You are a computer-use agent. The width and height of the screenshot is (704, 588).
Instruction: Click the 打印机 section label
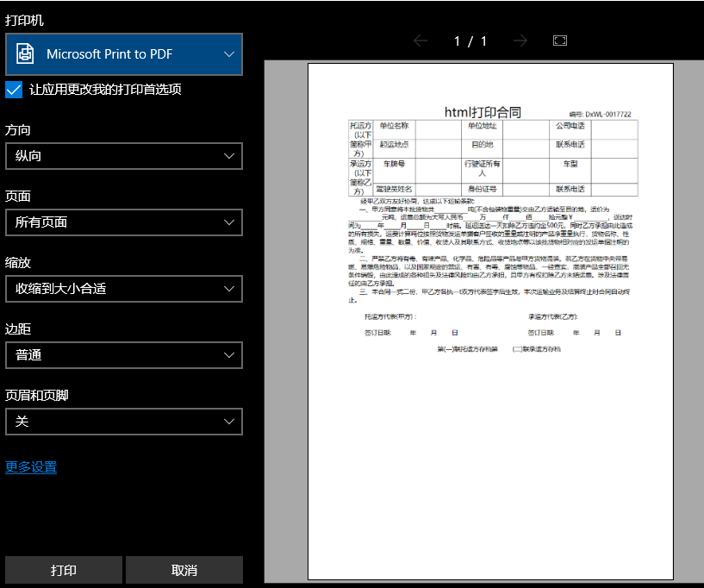point(24,21)
